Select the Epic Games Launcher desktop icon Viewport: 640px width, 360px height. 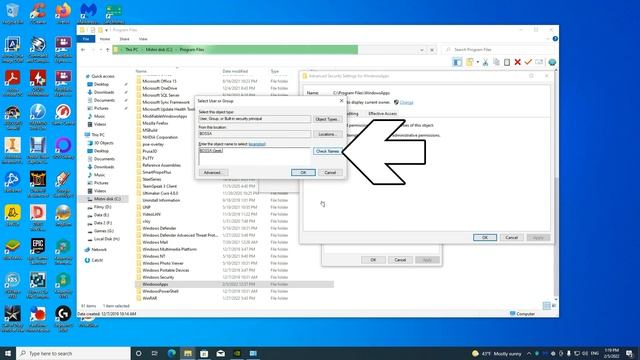(x=38, y=251)
